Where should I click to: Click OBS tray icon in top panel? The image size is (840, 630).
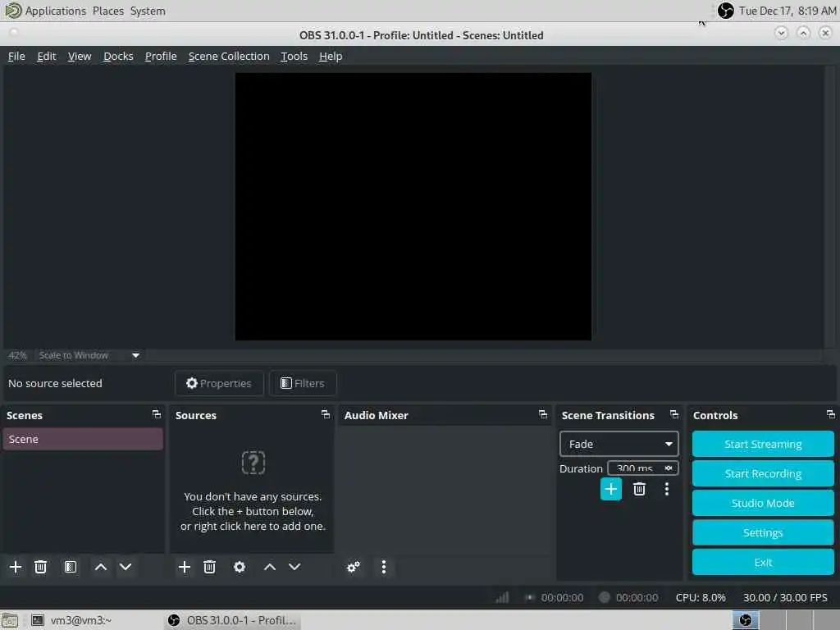click(725, 10)
